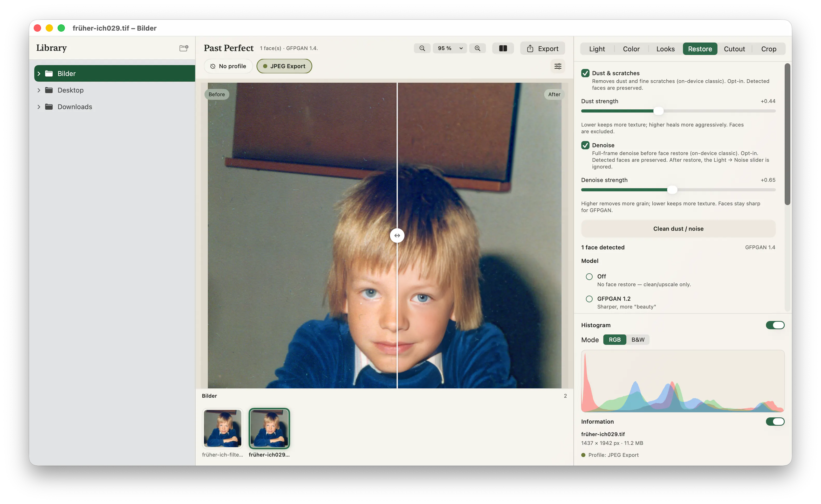Click the add folder icon in Library
Image resolution: width=821 pixels, height=504 pixels.
pos(184,48)
